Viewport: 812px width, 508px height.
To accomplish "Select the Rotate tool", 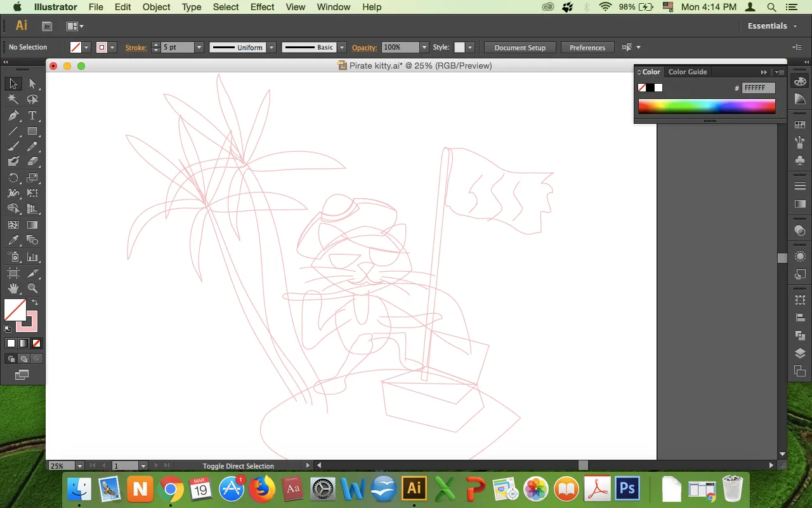I will pos(13,178).
